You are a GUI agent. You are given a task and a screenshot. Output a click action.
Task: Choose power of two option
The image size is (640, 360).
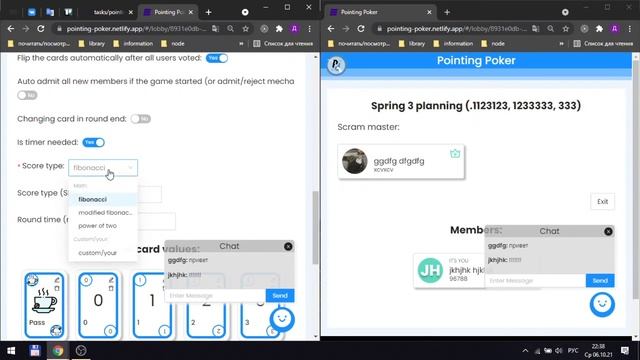tap(103, 226)
